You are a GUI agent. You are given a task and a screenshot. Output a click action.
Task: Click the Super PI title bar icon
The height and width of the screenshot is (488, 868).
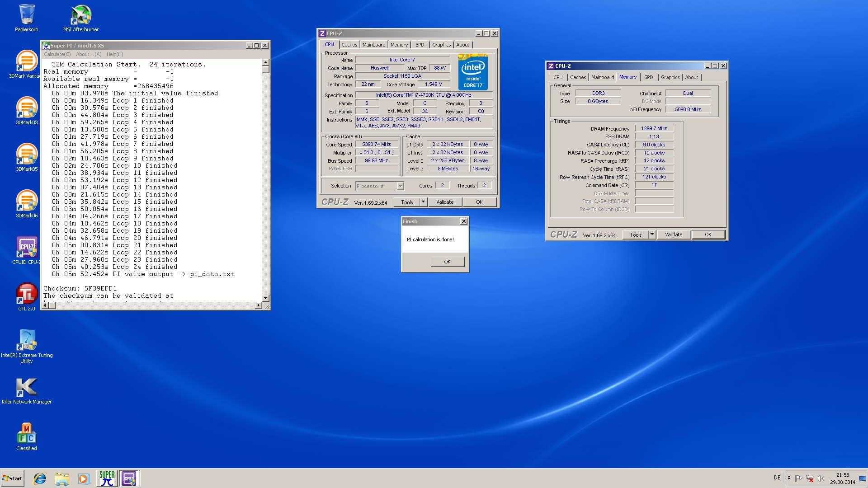pyautogui.click(x=46, y=45)
